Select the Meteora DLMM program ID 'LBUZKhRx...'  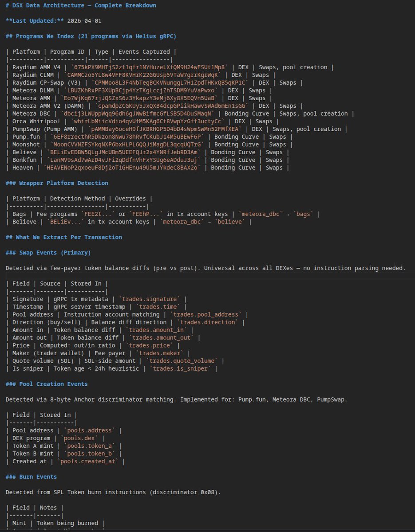143,90
